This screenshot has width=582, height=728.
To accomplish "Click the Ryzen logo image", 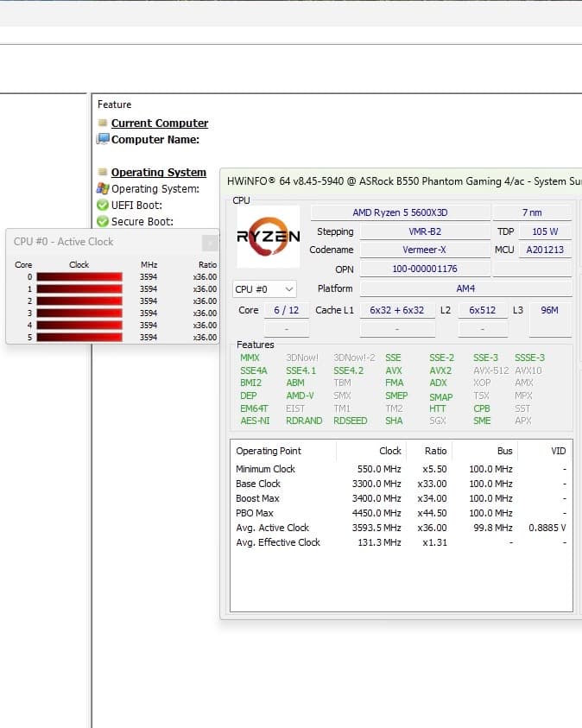I will click(269, 237).
